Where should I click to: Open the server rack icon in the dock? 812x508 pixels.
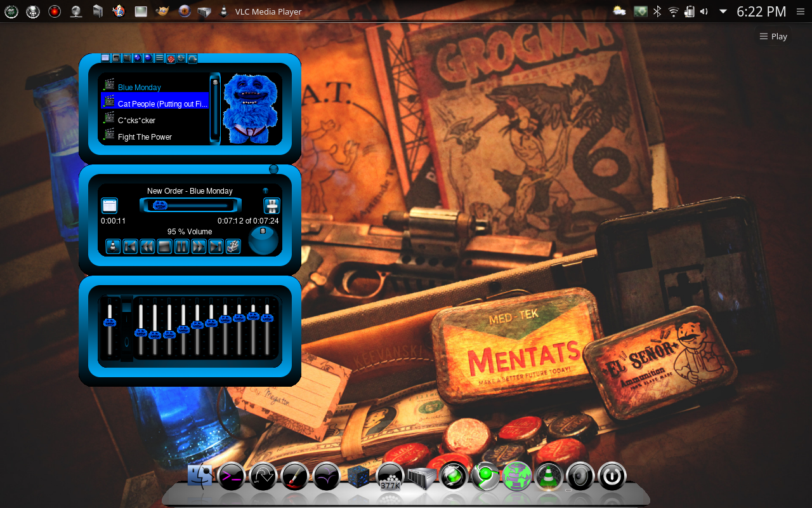point(422,478)
